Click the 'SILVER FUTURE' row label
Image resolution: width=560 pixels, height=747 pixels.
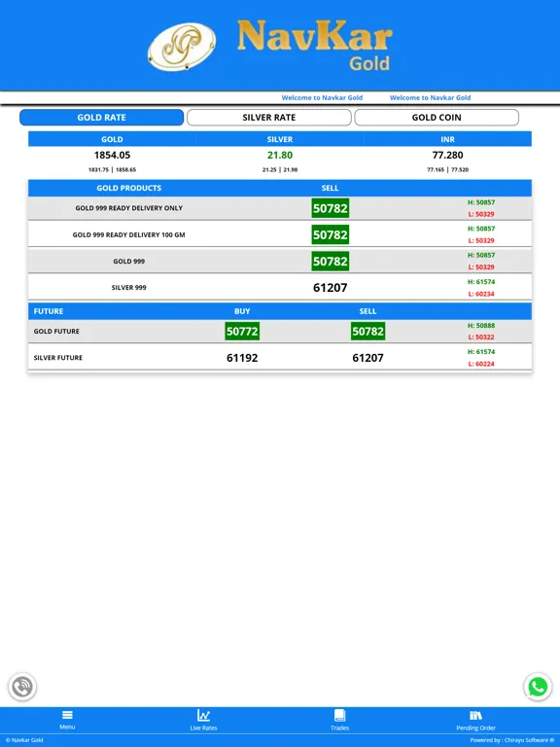pos(57,358)
